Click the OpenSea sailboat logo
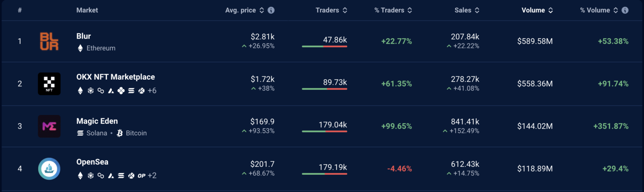Screen dimensions: 644x192 pos(49,169)
